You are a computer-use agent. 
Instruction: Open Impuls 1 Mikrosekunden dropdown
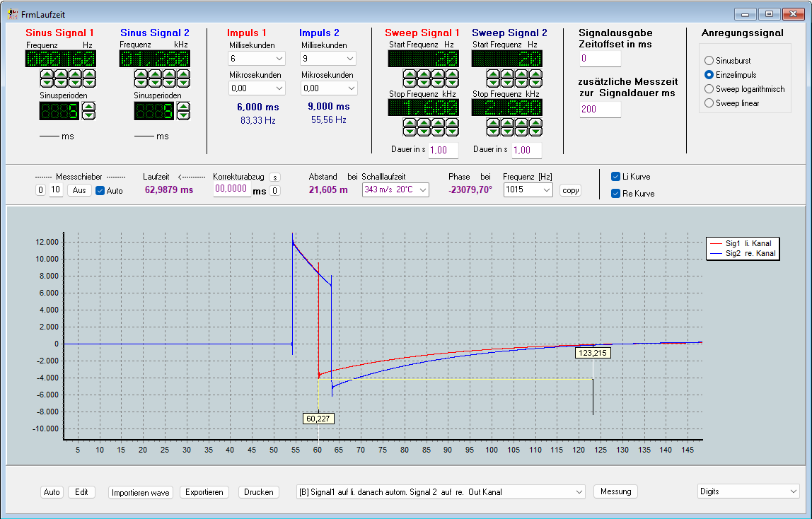click(257, 88)
